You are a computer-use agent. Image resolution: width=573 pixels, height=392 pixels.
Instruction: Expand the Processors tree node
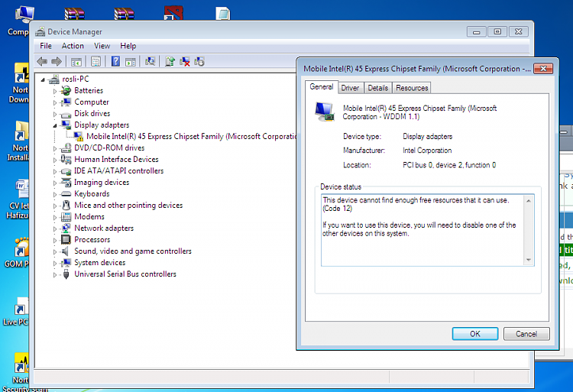(55, 240)
